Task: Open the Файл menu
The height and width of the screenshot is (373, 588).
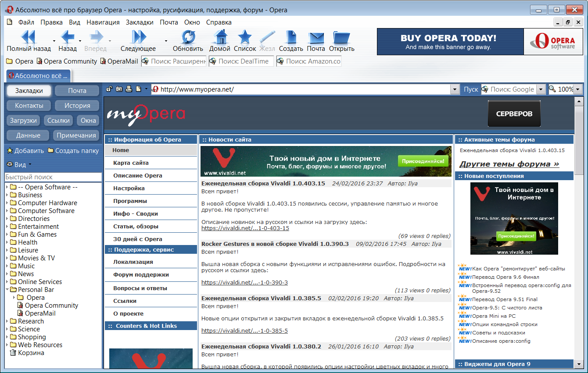Action: (26, 22)
